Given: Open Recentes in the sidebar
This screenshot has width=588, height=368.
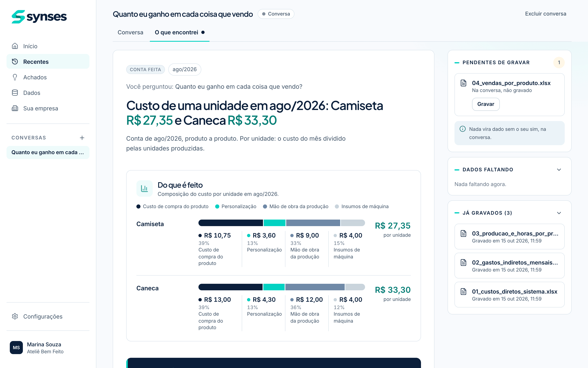Looking at the screenshot, I should coord(48,62).
